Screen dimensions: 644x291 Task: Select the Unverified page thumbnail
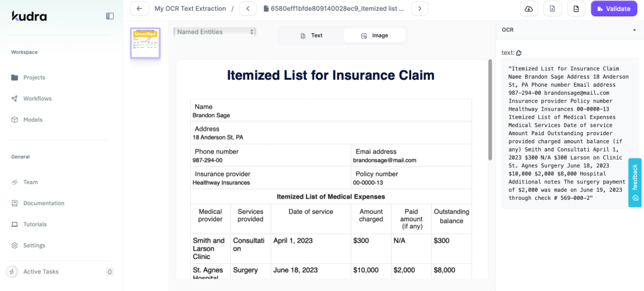pos(145,43)
